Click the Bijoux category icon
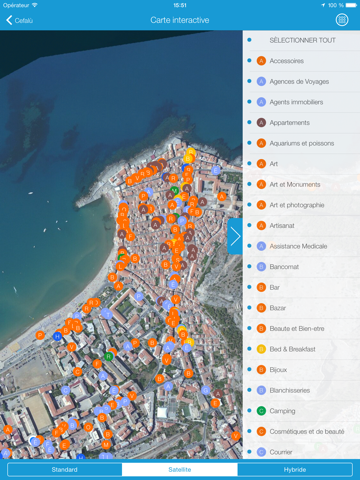The height and width of the screenshot is (480, 360). pos(261,370)
